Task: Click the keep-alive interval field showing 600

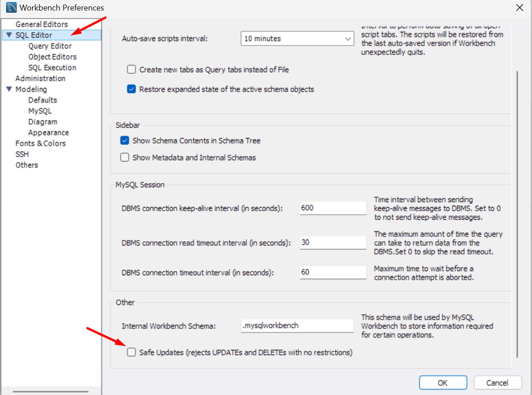Action: (x=333, y=208)
